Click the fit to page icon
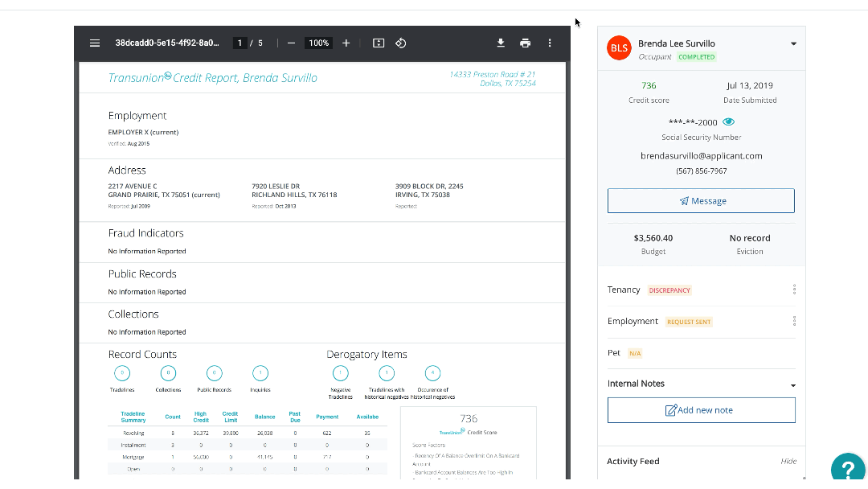This screenshot has height=489, width=868. (379, 43)
